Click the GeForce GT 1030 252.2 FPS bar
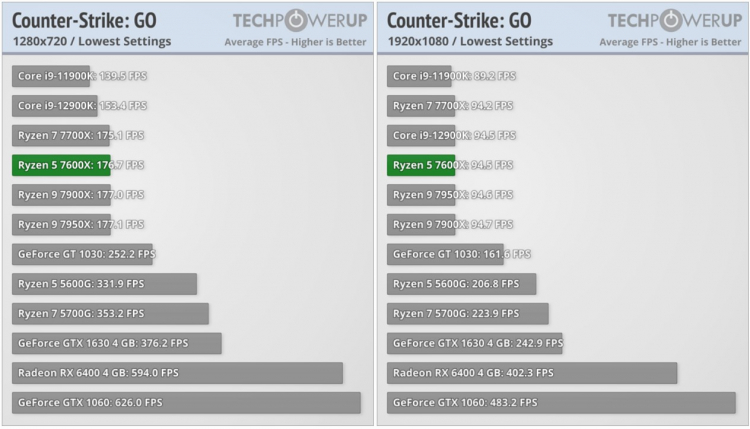 click(x=82, y=254)
